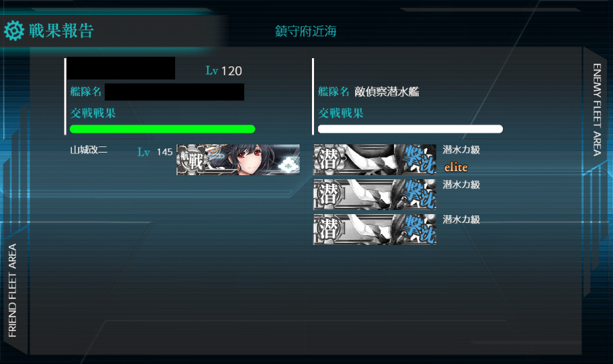Click the 山城改二 ship name text
The height and width of the screenshot is (364, 613).
89,150
